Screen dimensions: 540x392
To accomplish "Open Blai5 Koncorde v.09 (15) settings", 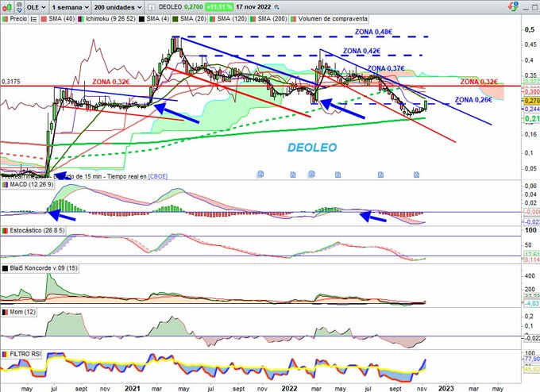I will (44, 268).
